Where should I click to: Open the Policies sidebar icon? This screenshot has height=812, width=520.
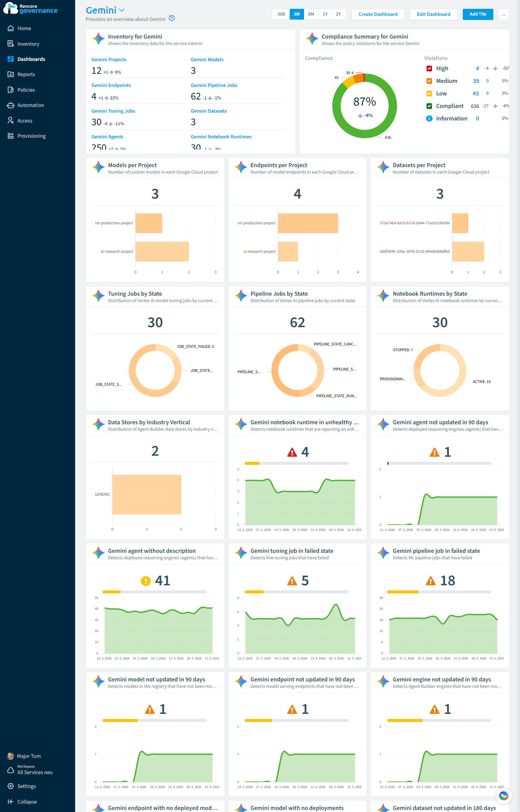click(10, 90)
